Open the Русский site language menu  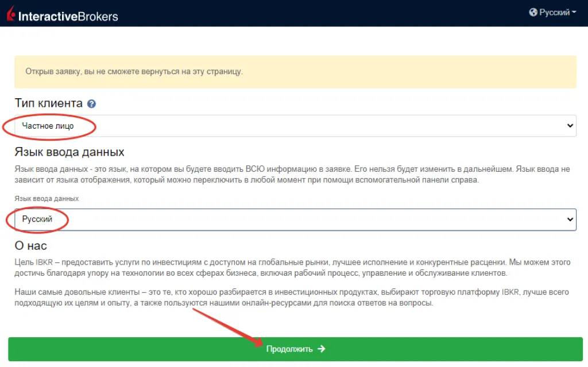[x=553, y=12]
